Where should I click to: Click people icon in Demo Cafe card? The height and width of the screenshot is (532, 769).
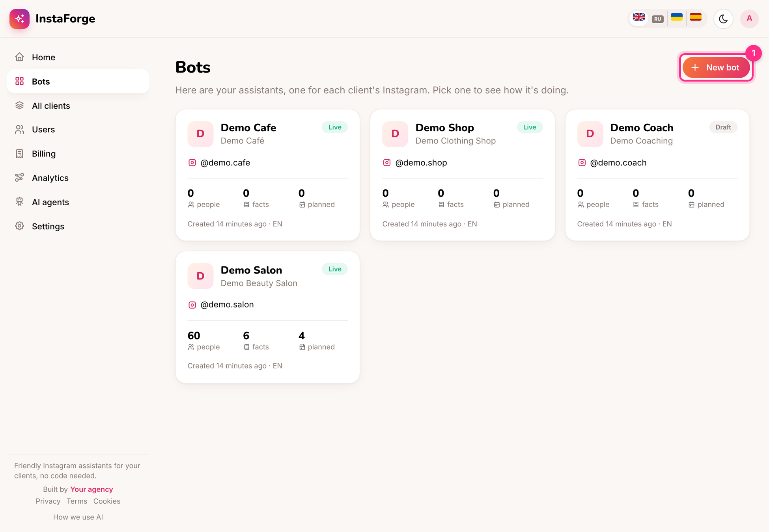(x=191, y=205)
